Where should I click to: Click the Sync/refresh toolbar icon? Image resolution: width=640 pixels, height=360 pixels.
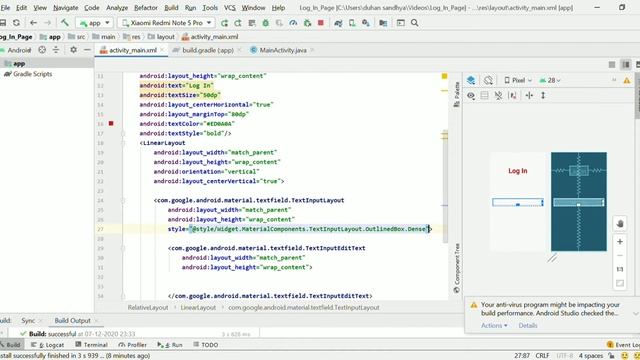point(16,23)
